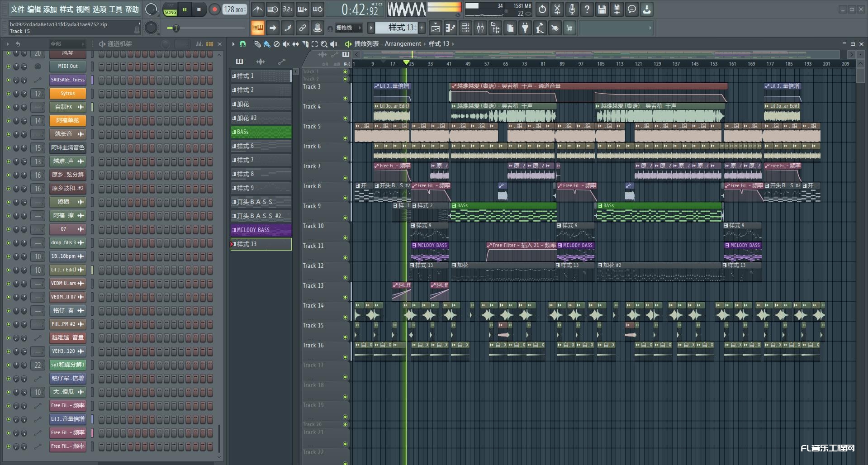Open the 选项 menu

coord(100,9)
